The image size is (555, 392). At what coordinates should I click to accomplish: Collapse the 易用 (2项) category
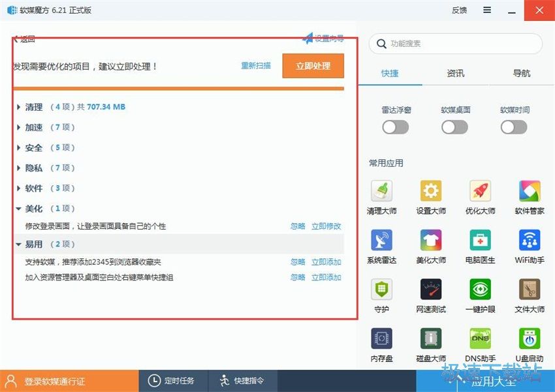(x=19, y=244)
